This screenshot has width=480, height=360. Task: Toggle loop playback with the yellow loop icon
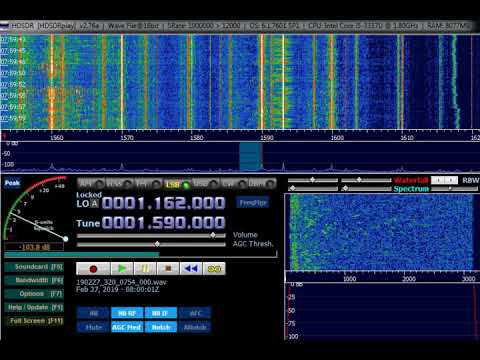pos(214,269)
